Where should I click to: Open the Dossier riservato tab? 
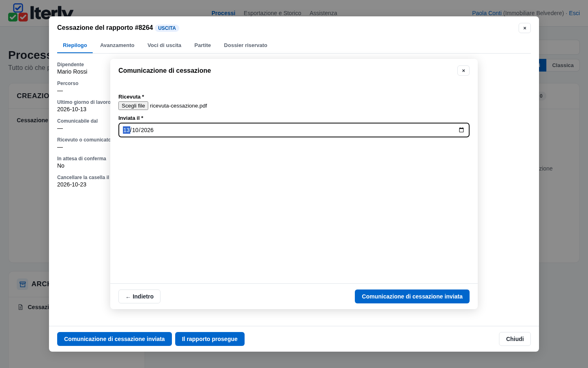245,45
